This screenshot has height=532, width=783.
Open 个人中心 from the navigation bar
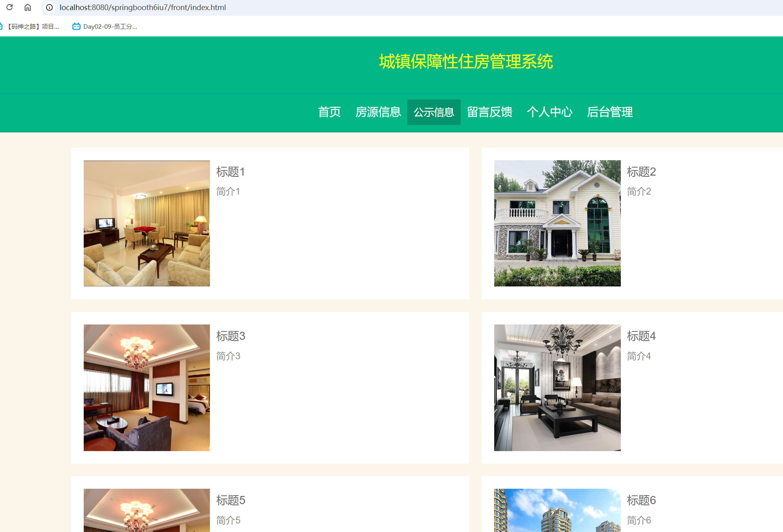[550, 112]
